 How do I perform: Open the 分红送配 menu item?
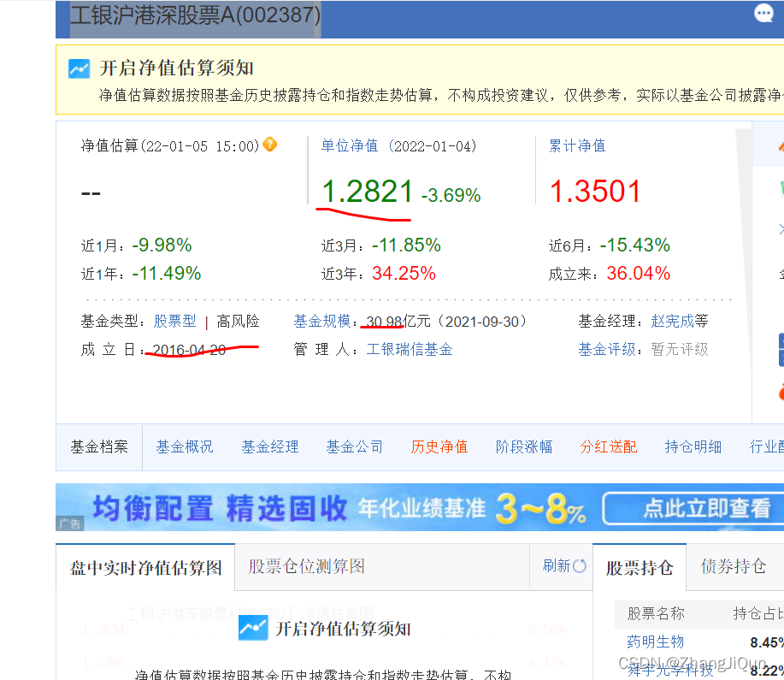[609, 446]
